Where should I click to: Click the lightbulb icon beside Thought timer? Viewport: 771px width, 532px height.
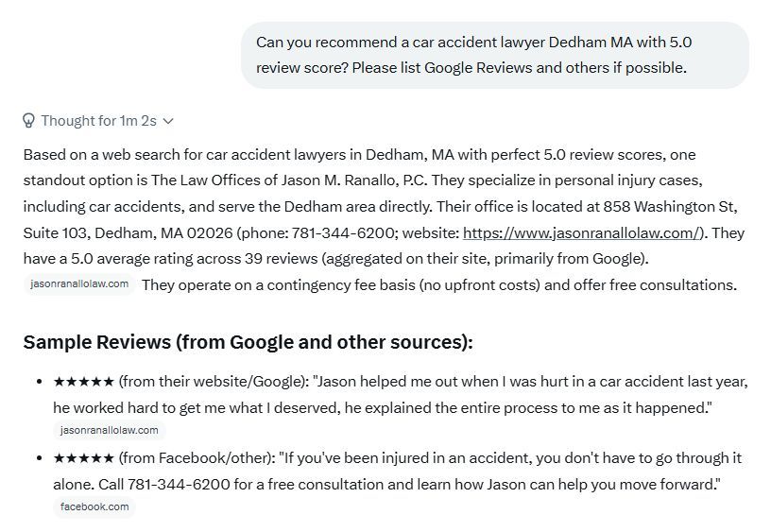29,121
